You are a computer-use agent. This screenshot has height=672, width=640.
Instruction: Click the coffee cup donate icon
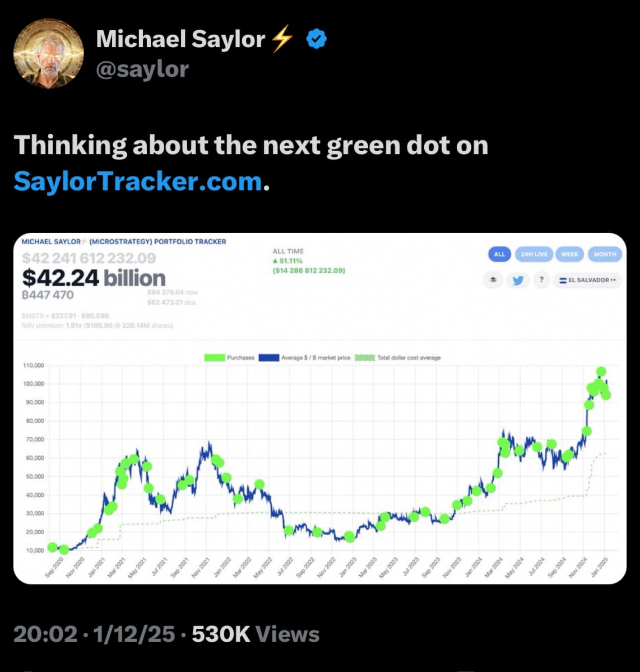click(x=493, y=280)
